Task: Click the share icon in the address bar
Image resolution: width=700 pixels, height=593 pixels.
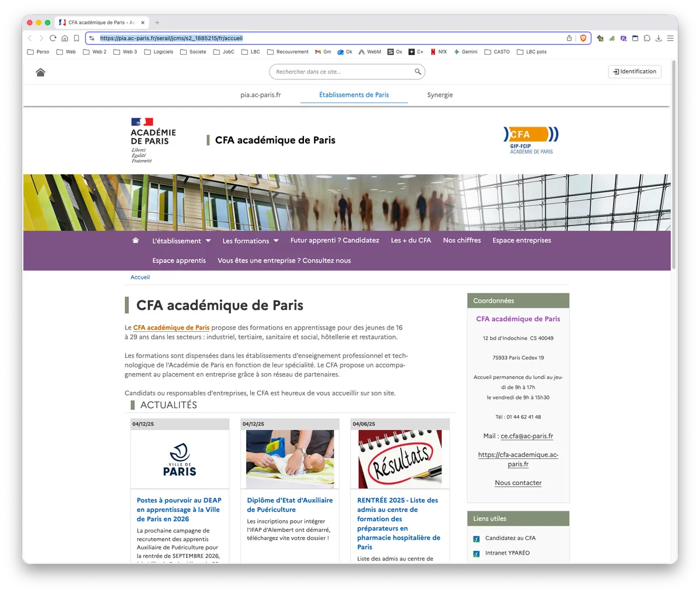Action: [x=569, y=38]
